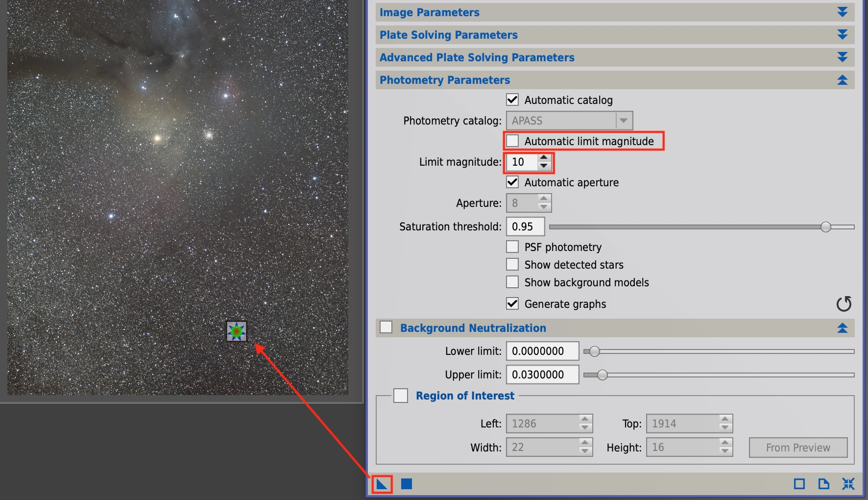
Task: Click the Saturation threshold slider handle
Action: pyautogui.click(x=826, y=226)
